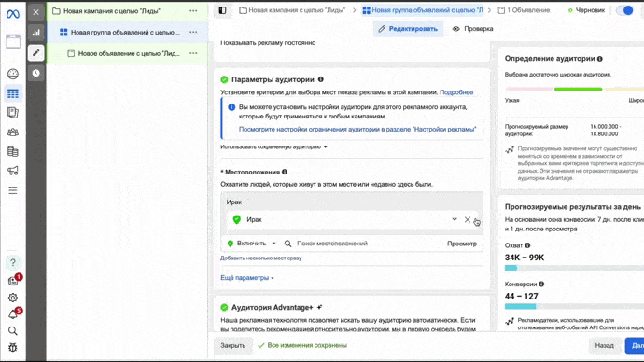Click the audience width gauge bar
This screenshot has width=644, height=362.
click(x=574, y=89)
